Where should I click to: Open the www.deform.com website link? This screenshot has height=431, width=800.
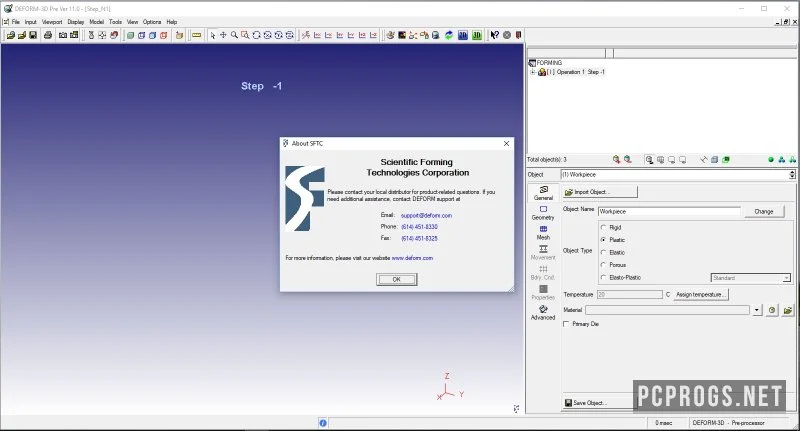[412, 258]
